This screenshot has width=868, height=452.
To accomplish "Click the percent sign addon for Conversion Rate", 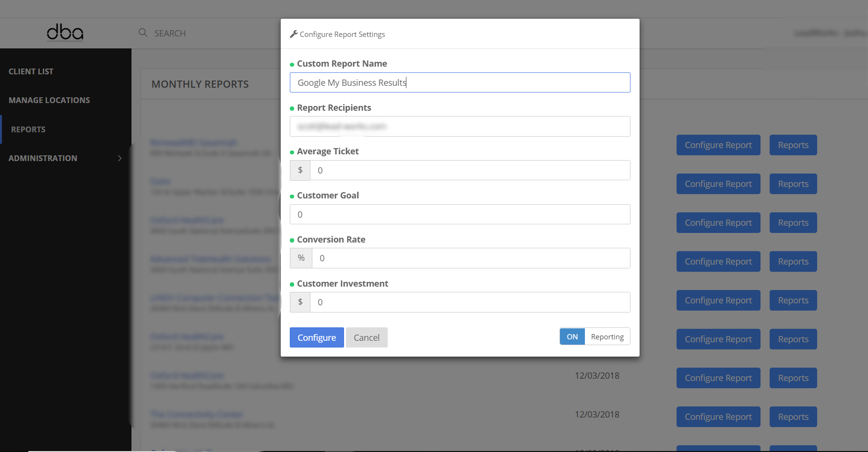I will [x=301, y=258].
